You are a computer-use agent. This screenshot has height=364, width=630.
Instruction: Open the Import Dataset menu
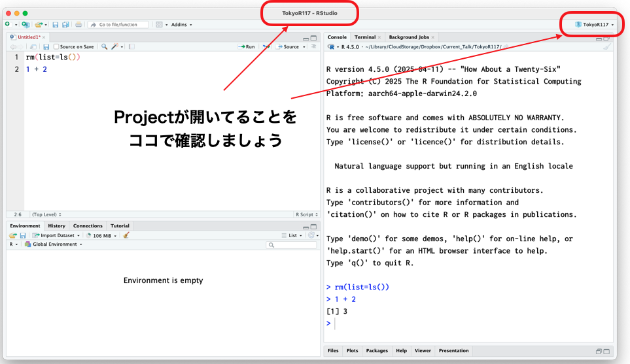[56, 235]
